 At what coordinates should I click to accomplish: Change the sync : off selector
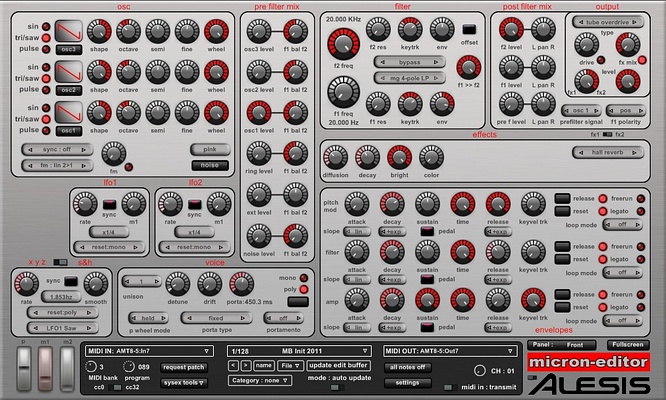click(x=57, y=149)
